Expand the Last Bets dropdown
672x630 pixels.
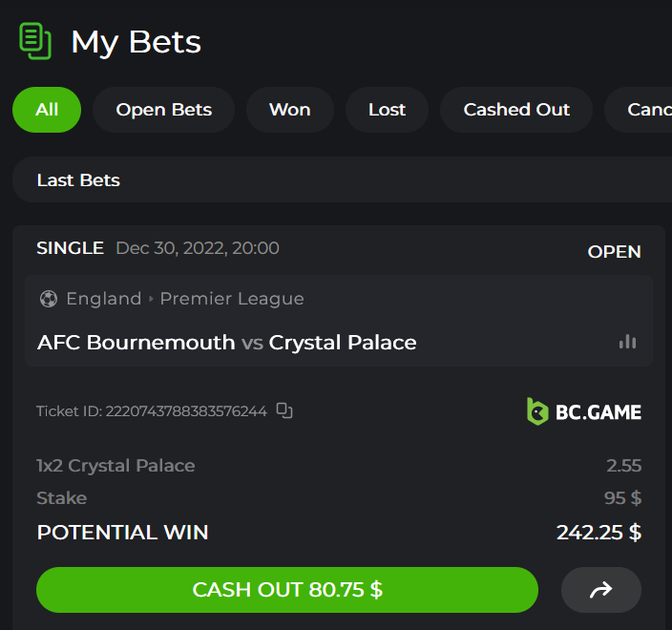[342, 179]
